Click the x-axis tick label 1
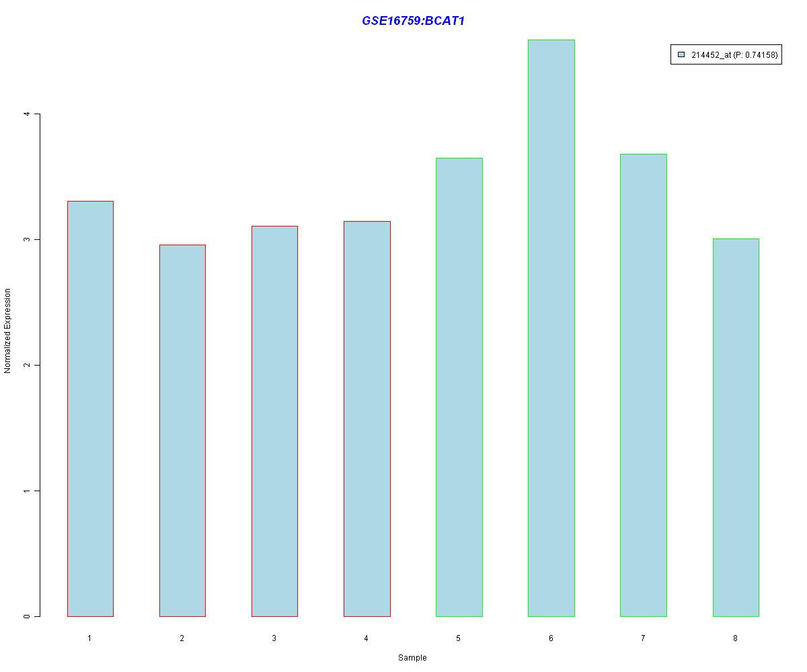The height and width of the screenshot is (672, 807). (89, 638)
